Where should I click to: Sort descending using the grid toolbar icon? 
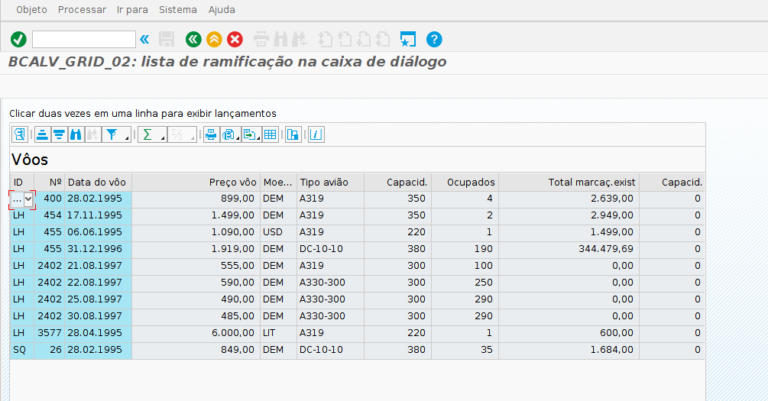pos(59,134)
